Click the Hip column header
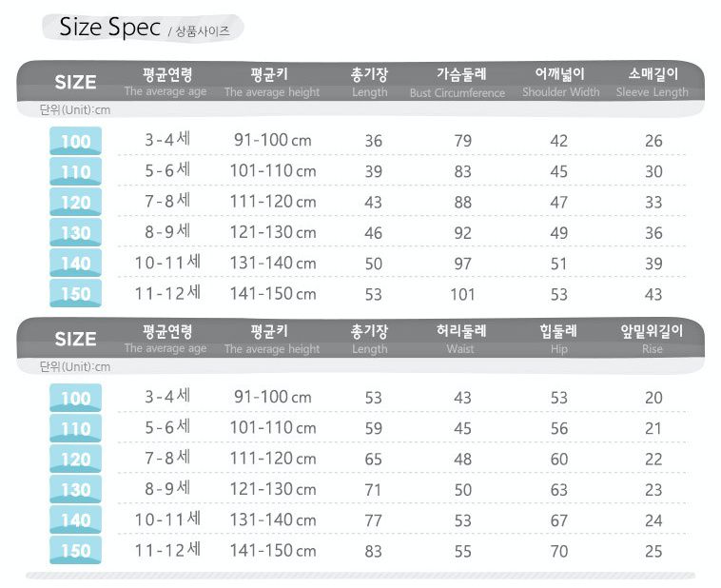The width and height of the screenshot is (721, 588). coord(558,340)
